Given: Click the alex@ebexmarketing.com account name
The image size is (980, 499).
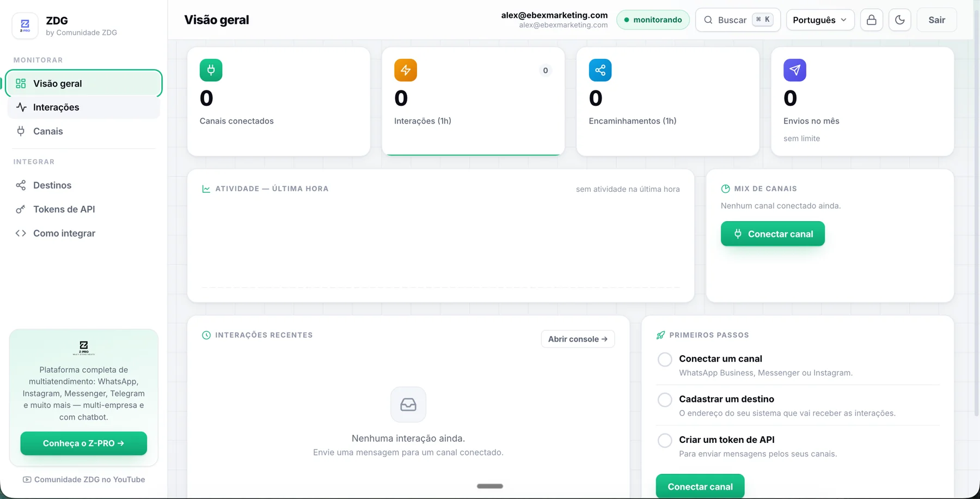Looking at the screenshot, I should 554,15.
